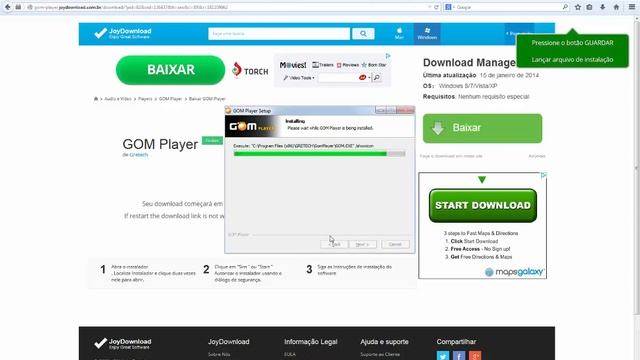Click the Google search engine icon
The image size is (640, 360).
pos(448,7)
